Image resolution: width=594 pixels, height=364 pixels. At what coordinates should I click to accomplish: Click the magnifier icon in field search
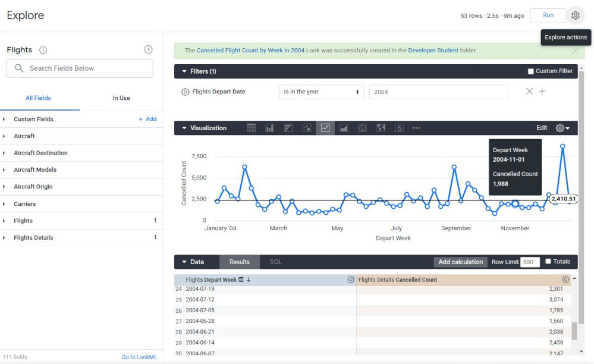point(19,68)
